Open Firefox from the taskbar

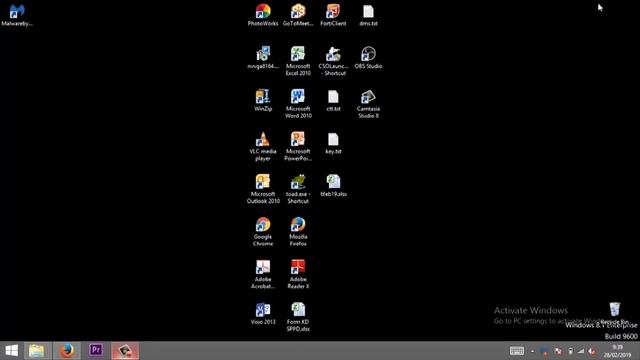tap(67, 350)
